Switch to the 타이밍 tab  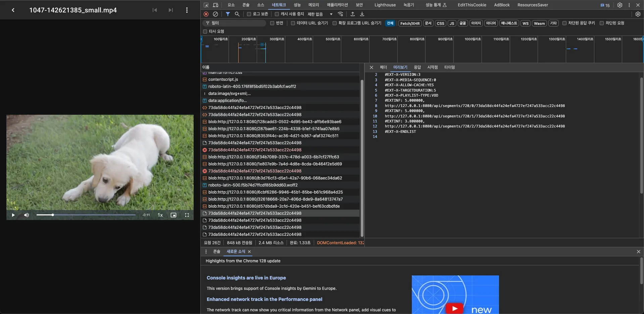point(449,67)
